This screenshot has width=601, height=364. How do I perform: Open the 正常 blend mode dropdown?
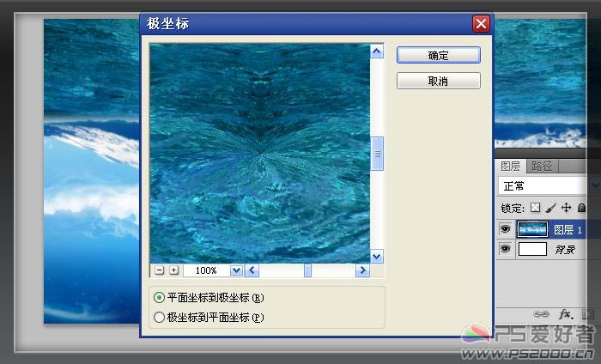tap(594, 185)
